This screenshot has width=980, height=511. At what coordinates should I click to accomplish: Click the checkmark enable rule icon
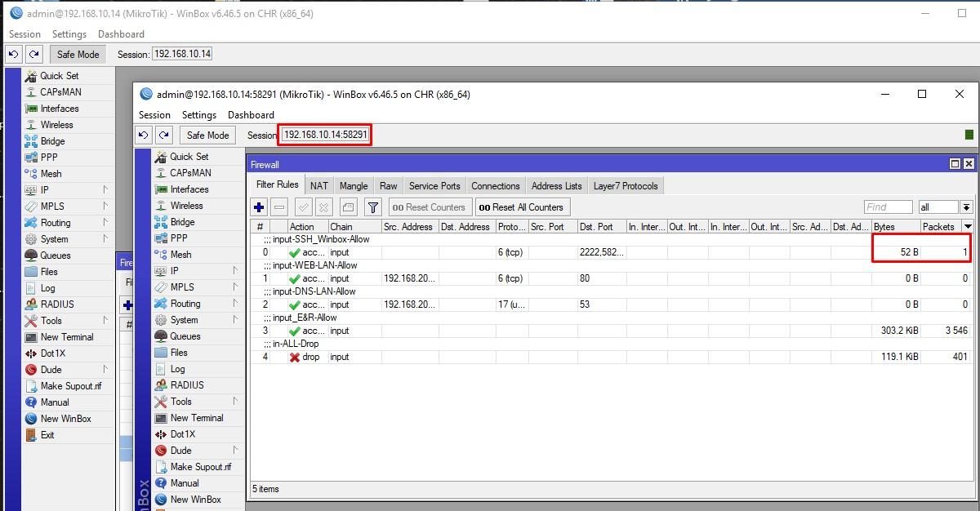click(x=303, y=207)
